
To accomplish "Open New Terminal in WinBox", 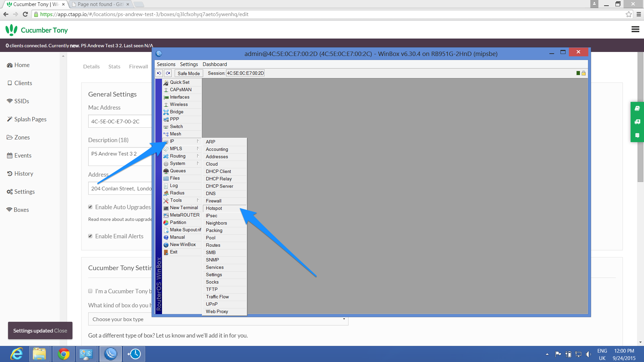I will (x=182, y=207).
